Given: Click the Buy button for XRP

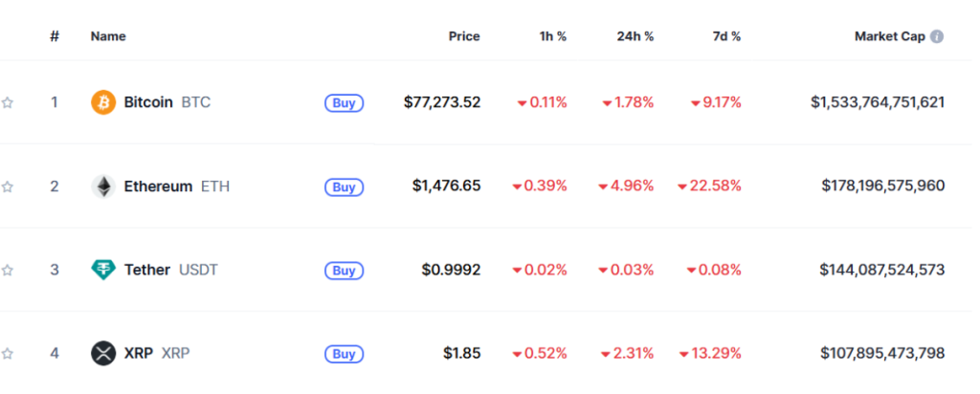Looking at the screenshot, I should click(x=344, y=354).
